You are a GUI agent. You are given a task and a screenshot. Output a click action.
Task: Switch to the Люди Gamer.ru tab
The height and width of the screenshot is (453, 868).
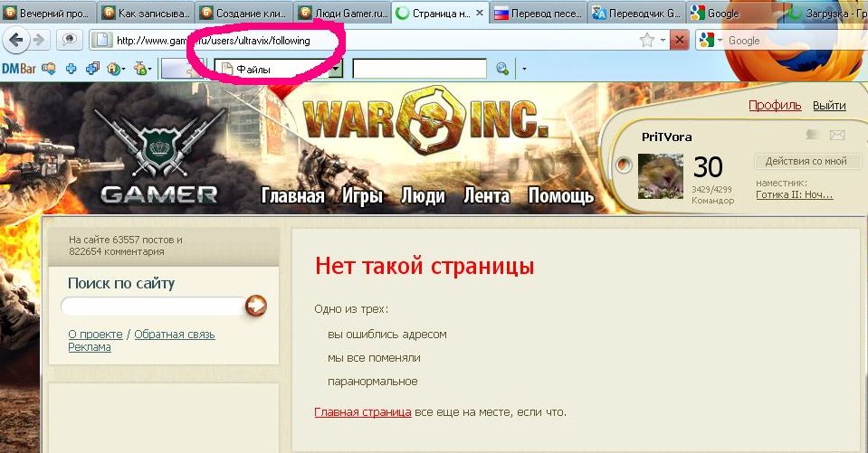coord(343,14)
